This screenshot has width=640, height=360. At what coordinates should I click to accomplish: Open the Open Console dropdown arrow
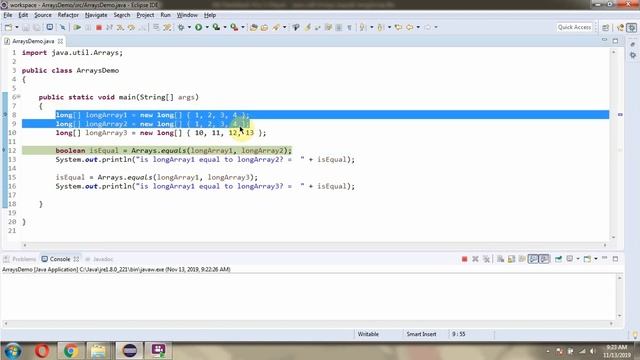[596, 259]
